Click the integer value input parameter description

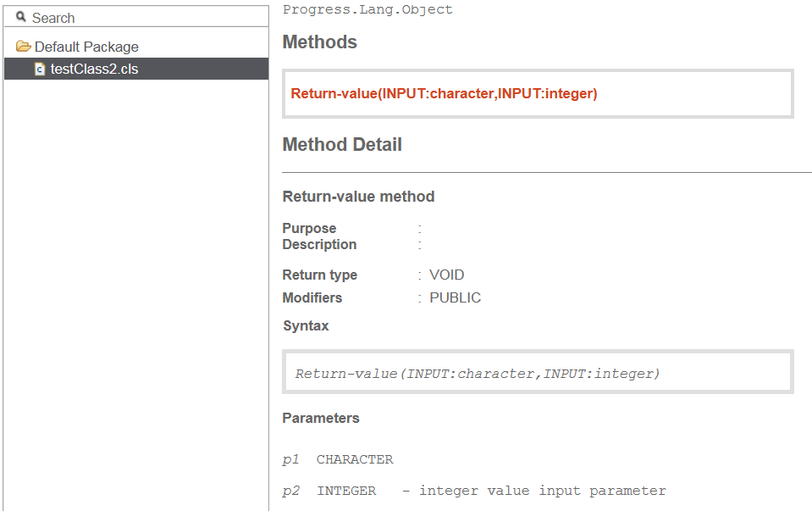(x=542, y=491)
